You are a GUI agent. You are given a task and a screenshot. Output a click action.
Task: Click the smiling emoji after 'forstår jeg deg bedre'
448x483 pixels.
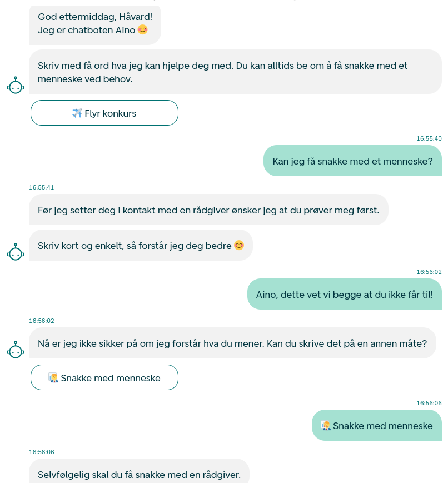tap(238, 245)
